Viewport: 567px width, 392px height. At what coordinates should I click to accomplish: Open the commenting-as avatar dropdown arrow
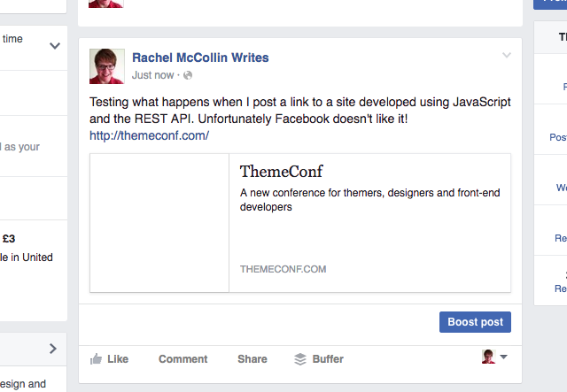point(503,357)
